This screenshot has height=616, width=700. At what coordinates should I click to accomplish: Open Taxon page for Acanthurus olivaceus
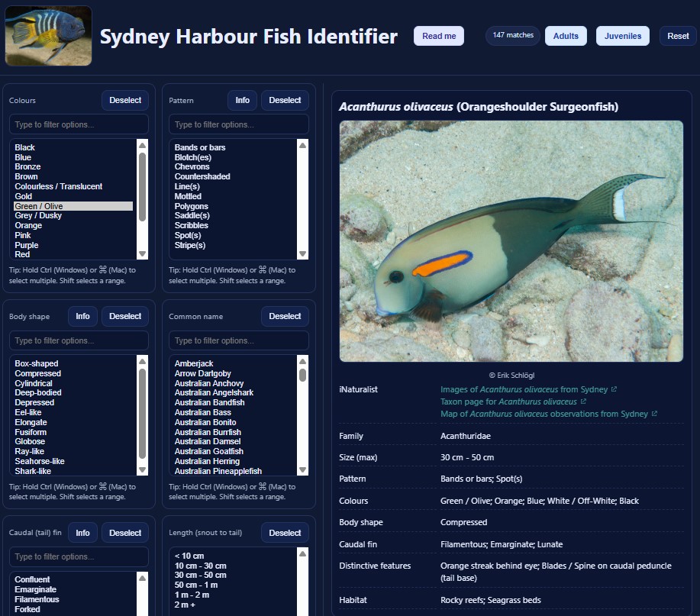(x=513, y=402)
